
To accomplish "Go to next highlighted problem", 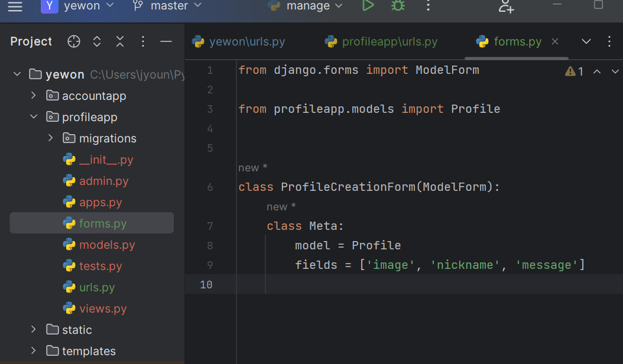I will coord(615,71).
